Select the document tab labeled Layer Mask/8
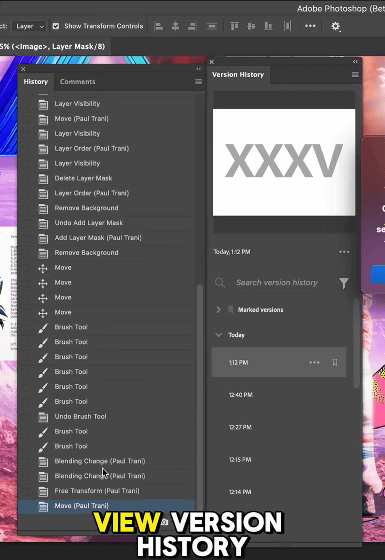 (x=54, y=46)
